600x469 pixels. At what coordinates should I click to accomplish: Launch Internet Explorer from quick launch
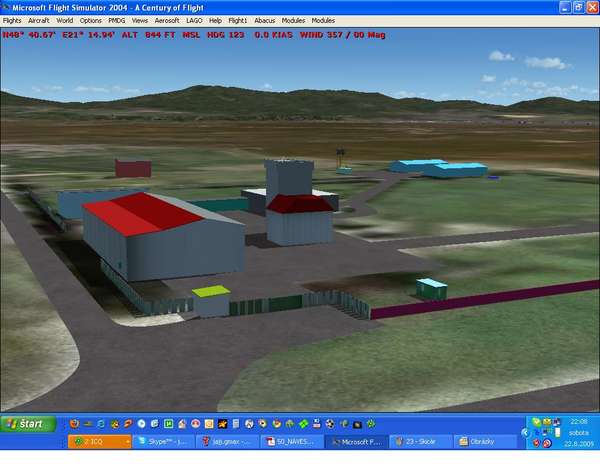(x=101, y=424)
